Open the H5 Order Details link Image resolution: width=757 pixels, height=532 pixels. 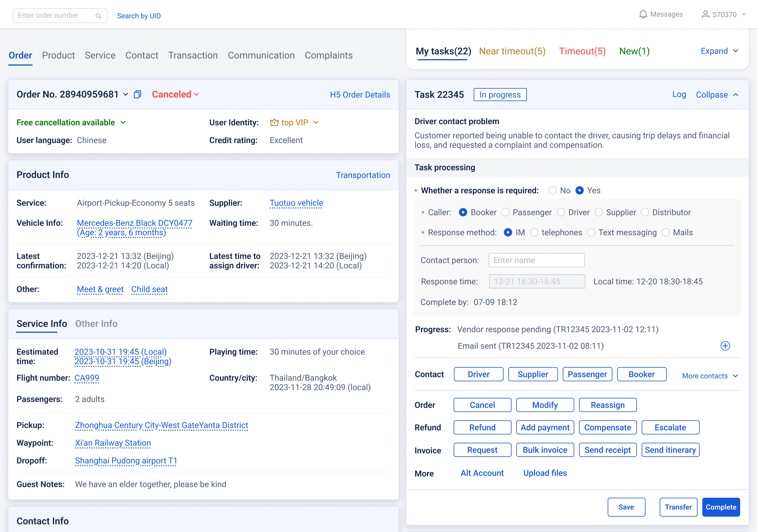tap(360, 95)
